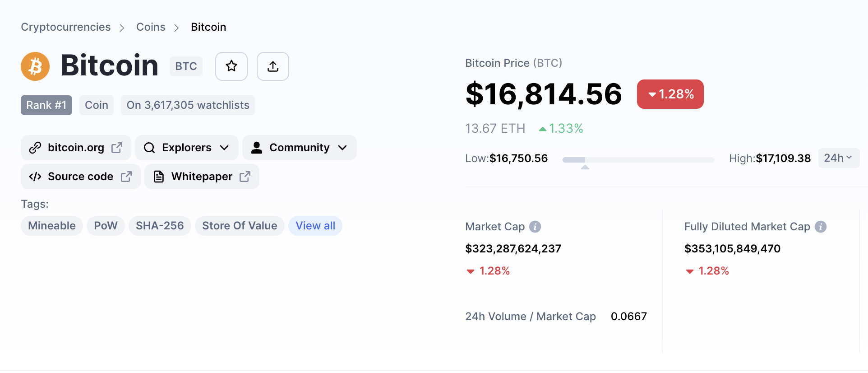This screenshot has width=868, height=373.
Task: Click the red 1.28% price change badge
Action: pos(670,94)
